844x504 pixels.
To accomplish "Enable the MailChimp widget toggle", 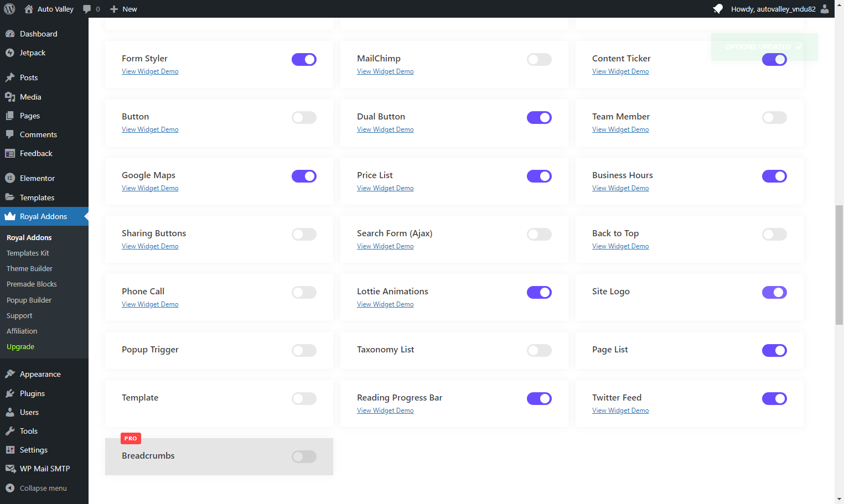I will [x=539, y=59].
